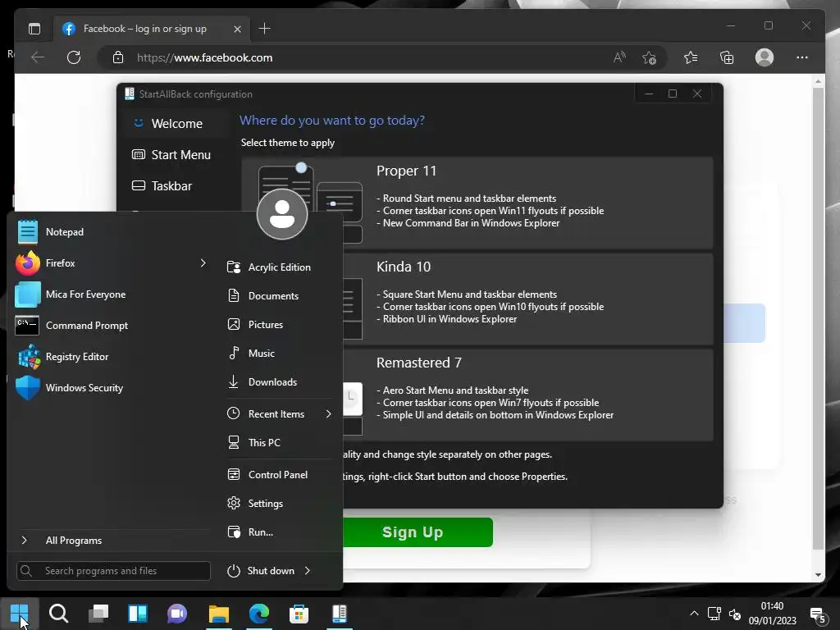Focus the Search programs and files box
The width and height of the screenshot is (840, 630).
tap(113, 571)
